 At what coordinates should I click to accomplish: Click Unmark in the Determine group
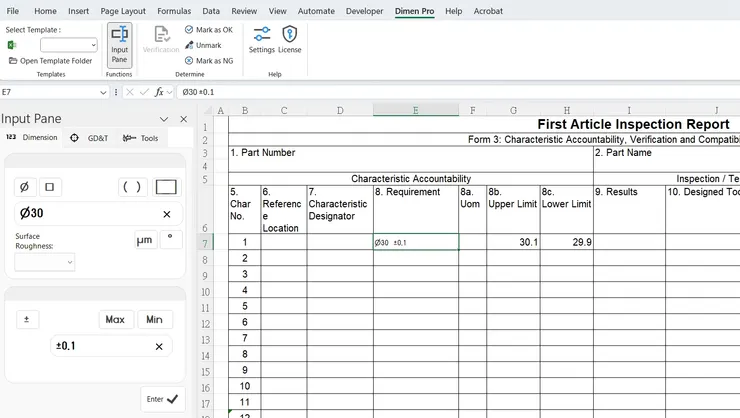click(203, 45)
